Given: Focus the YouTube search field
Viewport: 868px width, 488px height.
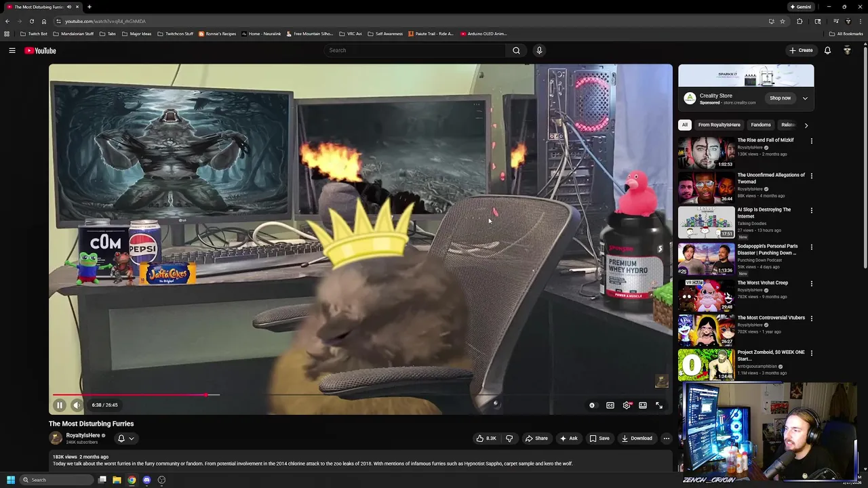Looking at the screenshot, I should [x=415, y=50].
